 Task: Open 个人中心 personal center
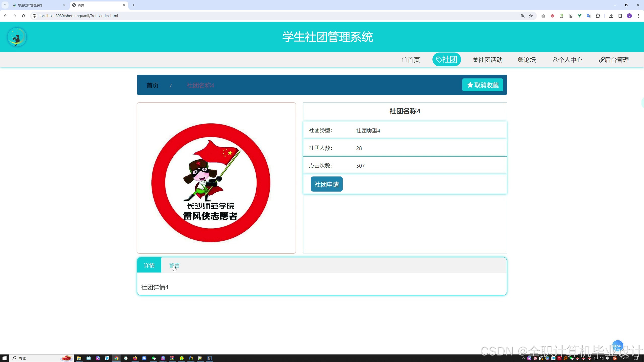(568, 60)
